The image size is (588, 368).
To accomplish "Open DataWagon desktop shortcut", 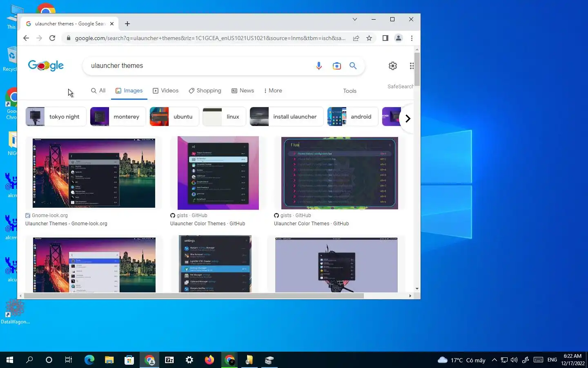I will tap(15, 312).
